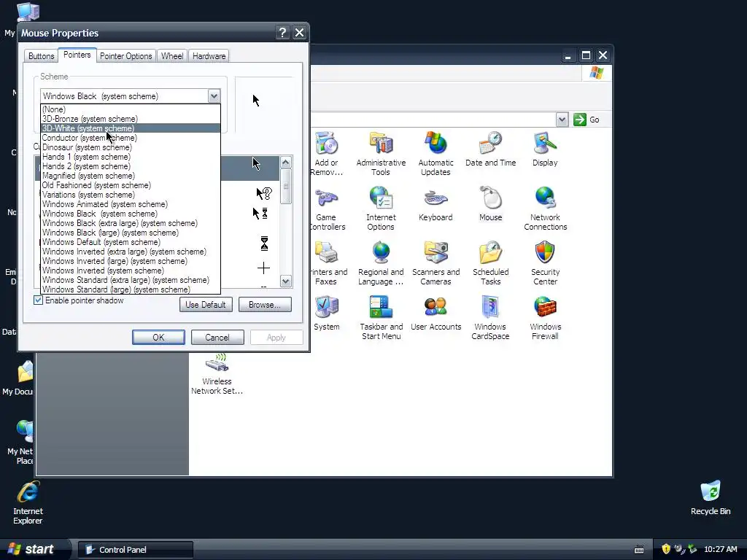This screenshot has height=560, width=747.
Task: Toggle the Enable pointer shadow checkbox
Action: [x=38, y=300]
